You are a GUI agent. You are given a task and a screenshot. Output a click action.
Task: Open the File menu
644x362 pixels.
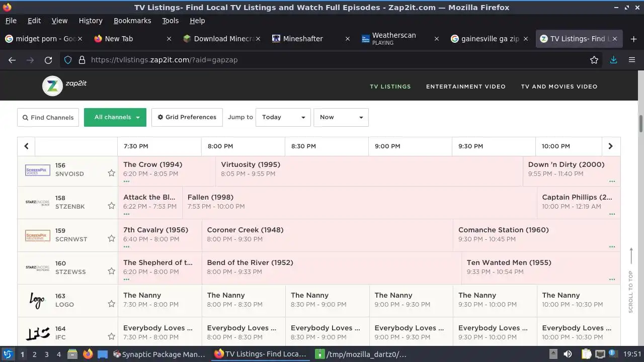(11, 21)
